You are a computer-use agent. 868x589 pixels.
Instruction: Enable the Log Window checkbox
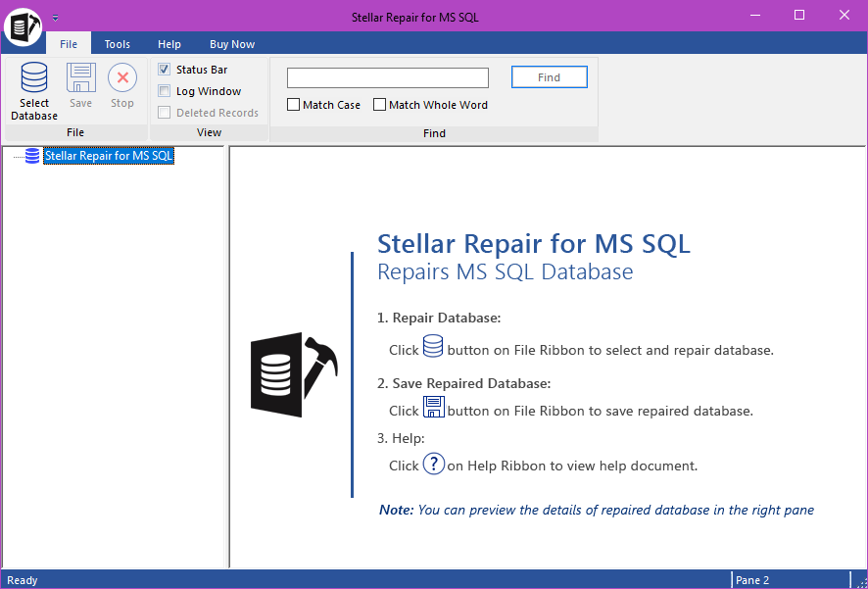tap(164, 90)
